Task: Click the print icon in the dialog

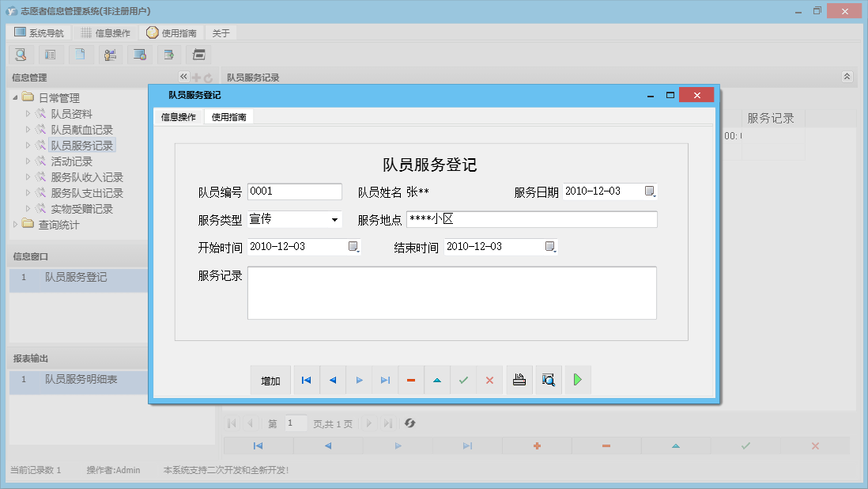Action: coord(519,380)
